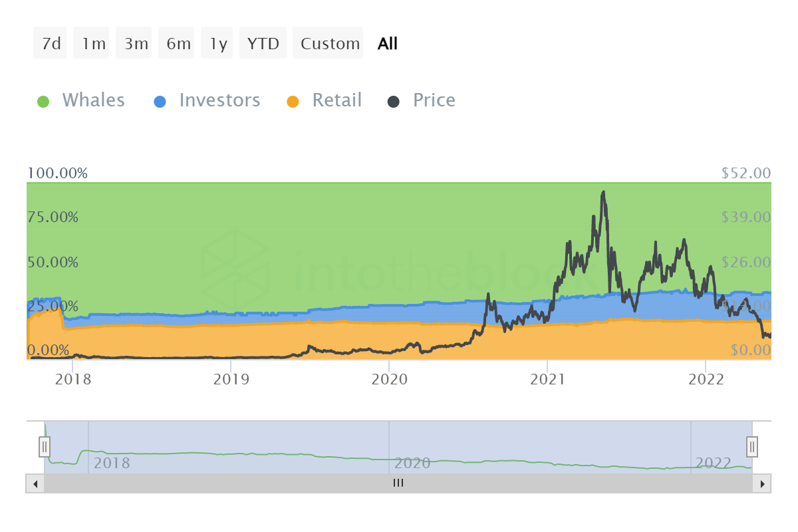Click the scrollbar left arrow

[35, 483]
